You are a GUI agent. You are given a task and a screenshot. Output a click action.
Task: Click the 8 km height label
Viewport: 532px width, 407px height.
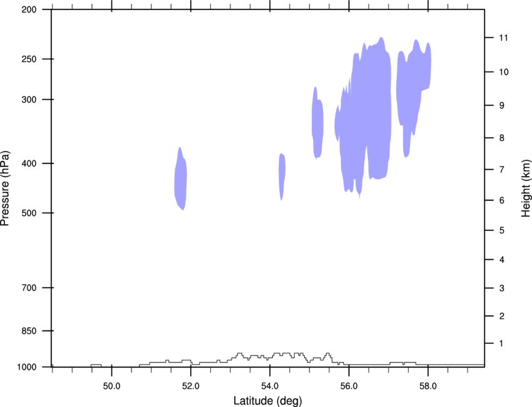point(502,138)
